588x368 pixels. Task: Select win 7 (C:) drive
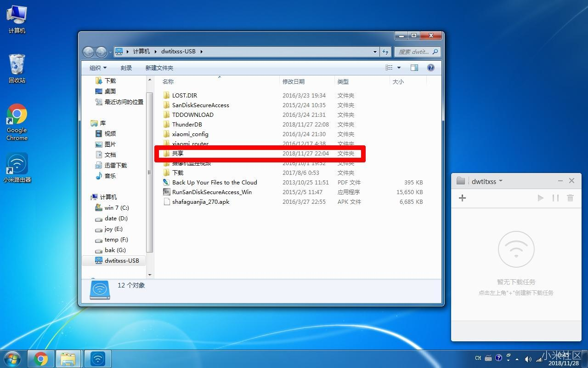[x=112, y=207]
